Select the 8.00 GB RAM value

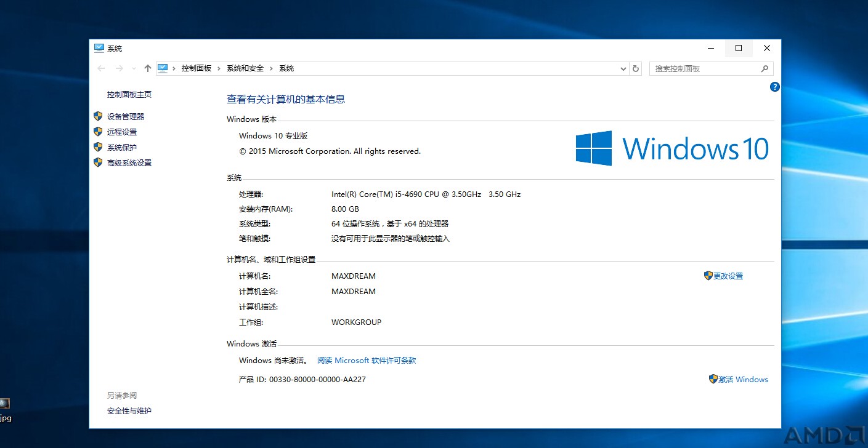tap(345, 209)
